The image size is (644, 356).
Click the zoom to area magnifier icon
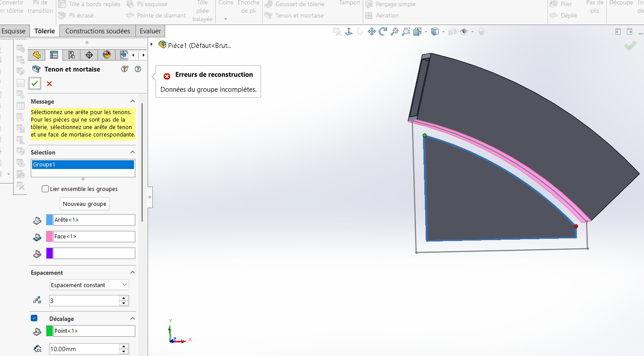(x=406, y=32)
